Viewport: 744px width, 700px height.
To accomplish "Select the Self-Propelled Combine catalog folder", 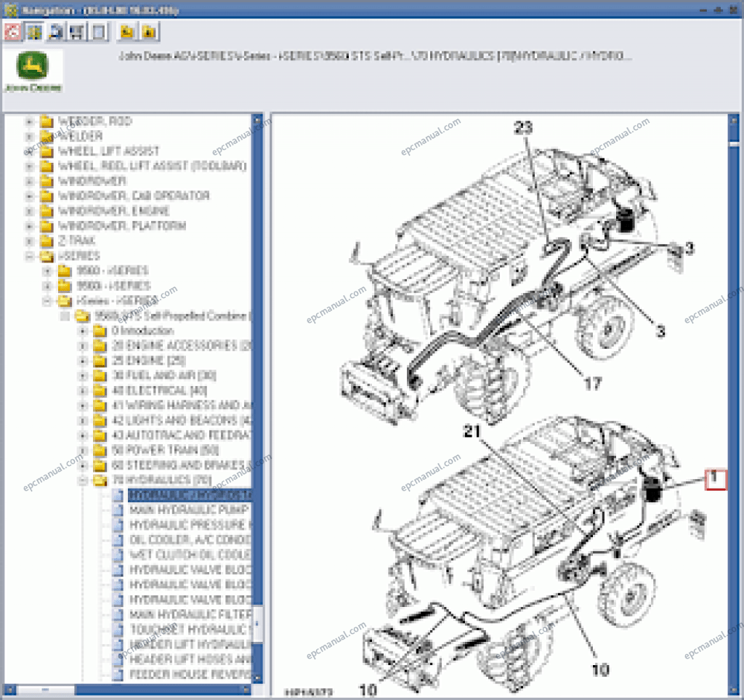I will [x=172, y=315].
